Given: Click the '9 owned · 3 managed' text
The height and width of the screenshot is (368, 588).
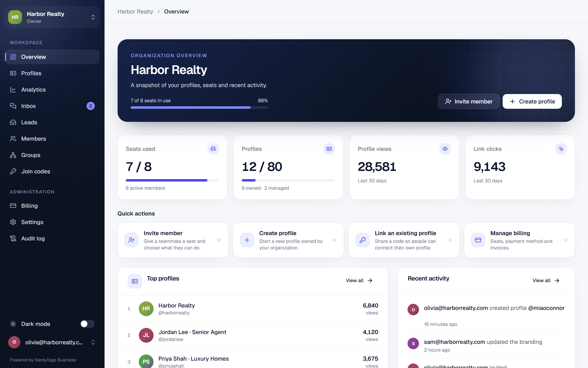Looking at the screenshot, I should tap(265, 188).
